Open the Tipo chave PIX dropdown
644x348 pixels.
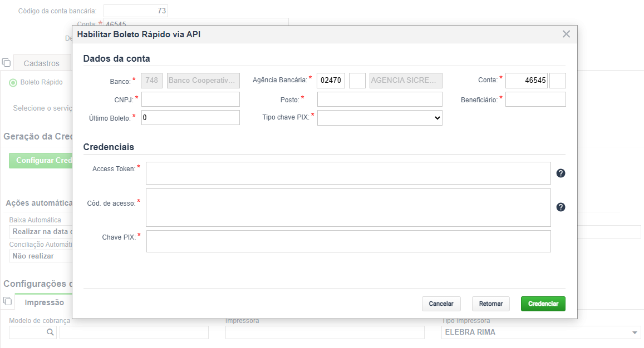coord(380,118)
